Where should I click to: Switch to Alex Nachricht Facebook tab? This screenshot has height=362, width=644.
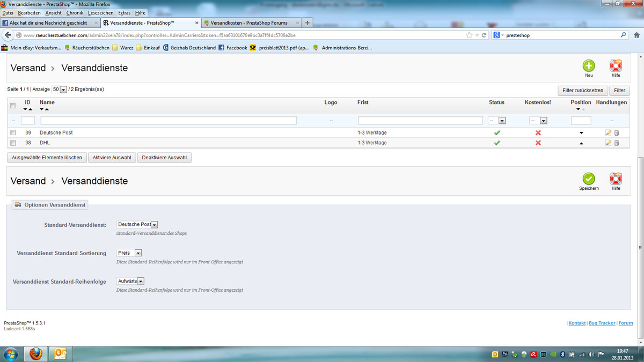point(50,23)
